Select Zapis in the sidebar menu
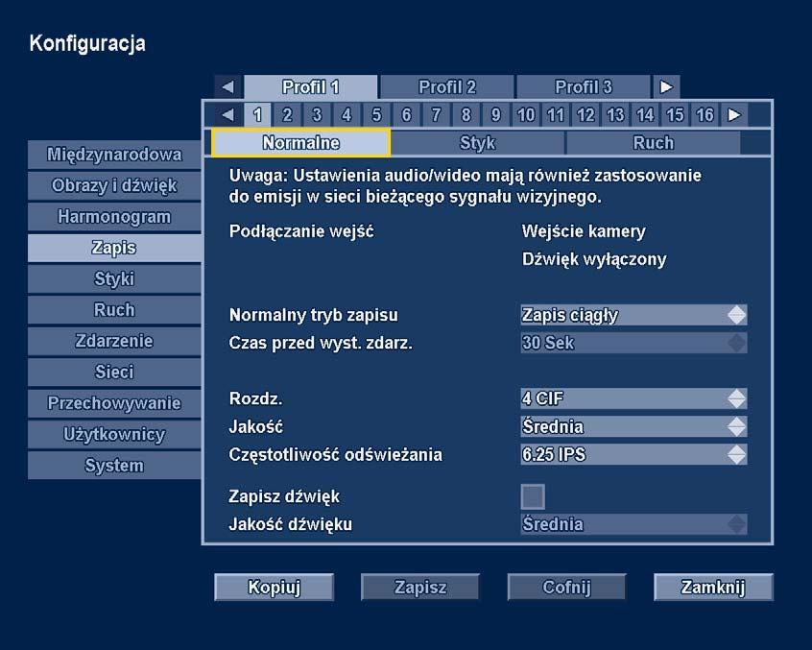 (114, 248)
